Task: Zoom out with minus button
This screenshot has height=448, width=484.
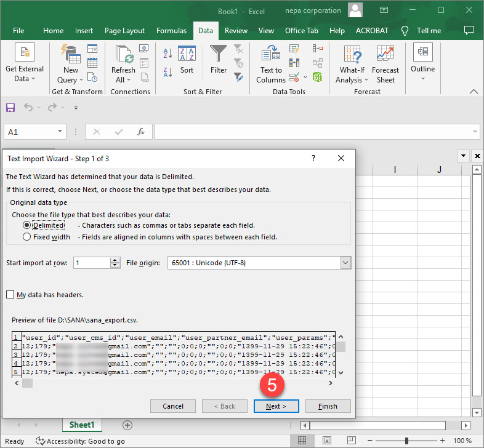Action: [370, 441]
